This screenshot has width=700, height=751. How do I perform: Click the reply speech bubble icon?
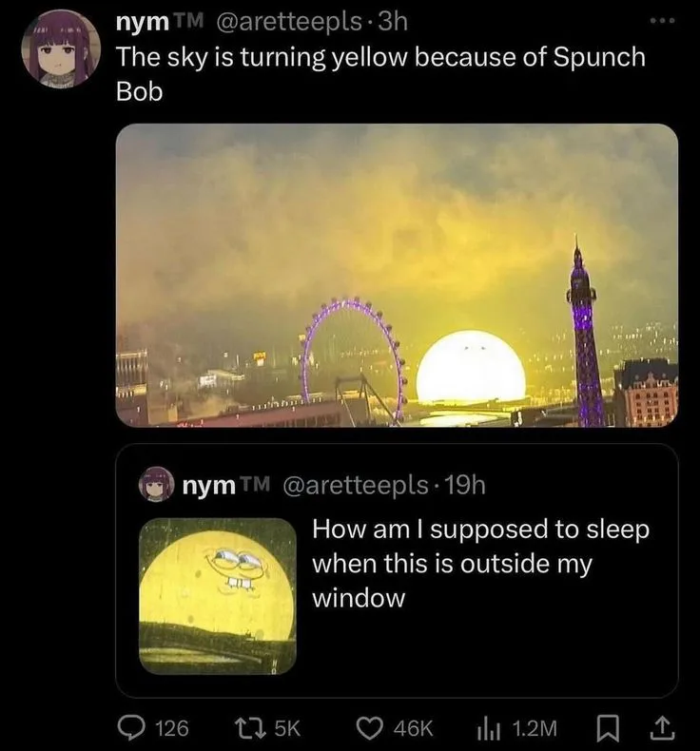tap(129, 727)
